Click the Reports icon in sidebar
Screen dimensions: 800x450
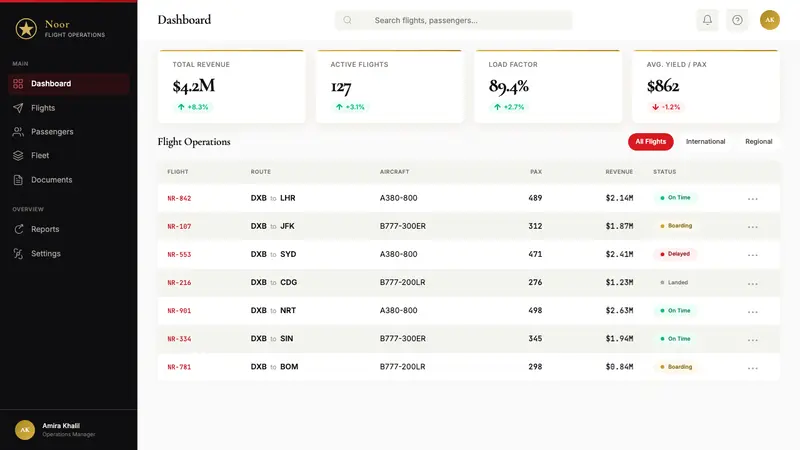point(18,229)
